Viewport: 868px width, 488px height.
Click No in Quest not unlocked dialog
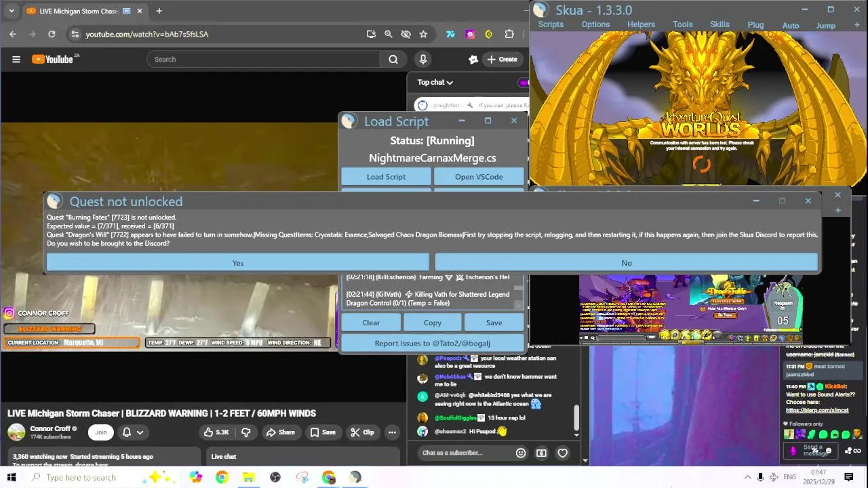pyautogui.click(x=626, y=263)
